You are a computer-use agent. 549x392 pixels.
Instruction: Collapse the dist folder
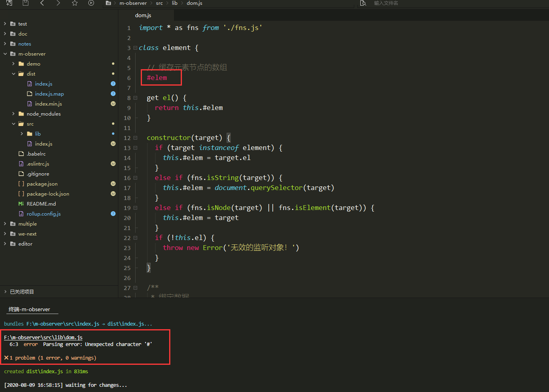coord(13,74)
